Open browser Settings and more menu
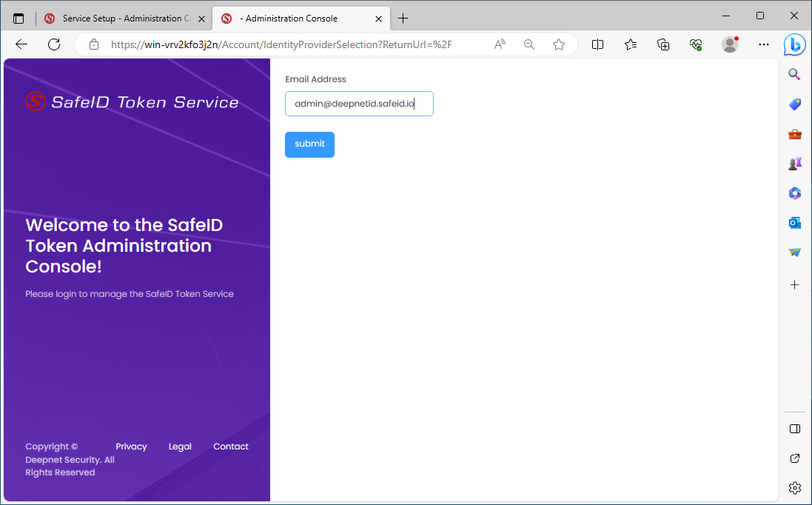Viewport: 812px width, 505px height. 764,44
